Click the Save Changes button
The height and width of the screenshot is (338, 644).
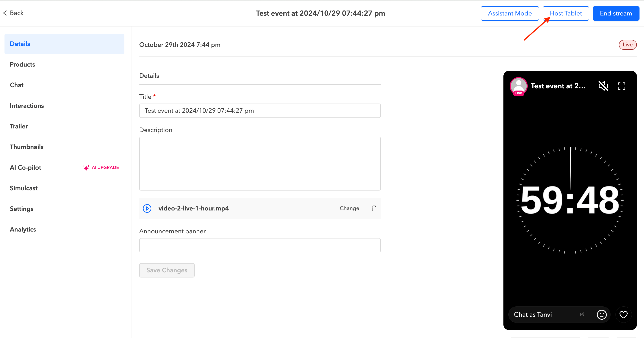coord(166,270)
